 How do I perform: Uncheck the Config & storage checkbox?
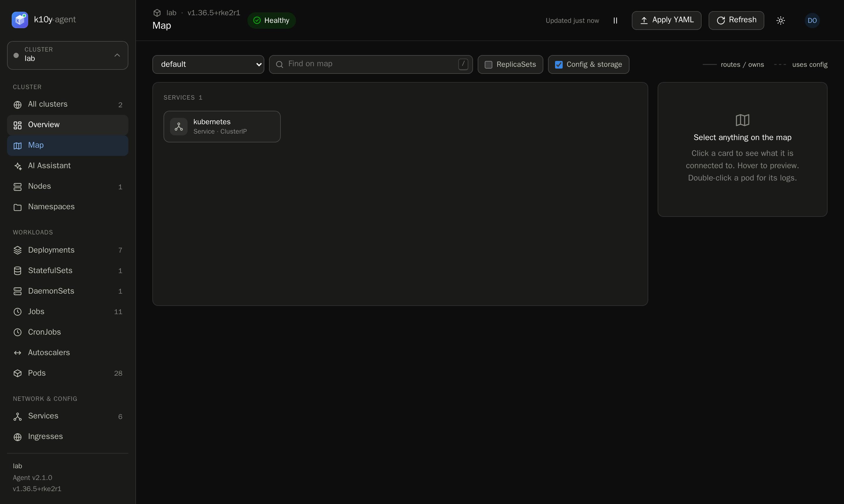558,64
